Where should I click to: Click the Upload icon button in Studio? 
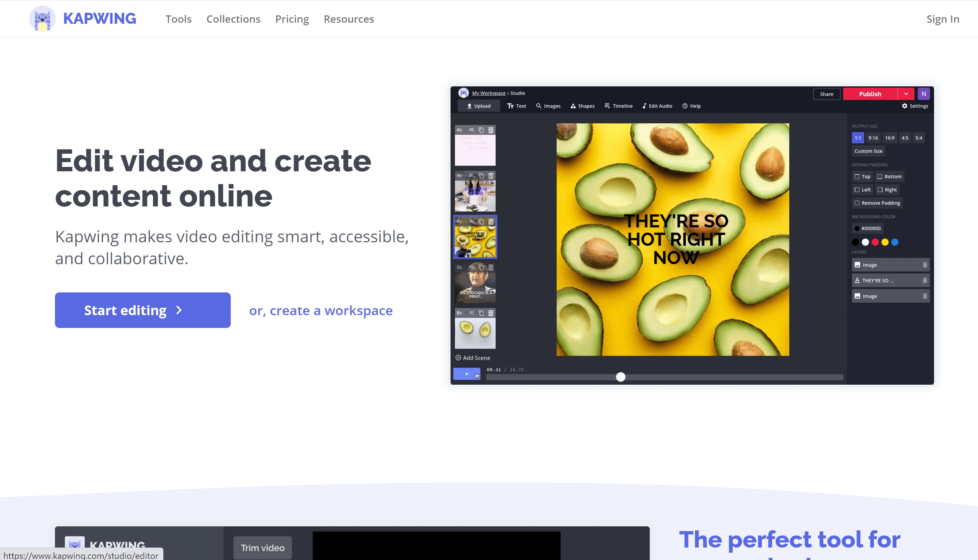(478, 106)
